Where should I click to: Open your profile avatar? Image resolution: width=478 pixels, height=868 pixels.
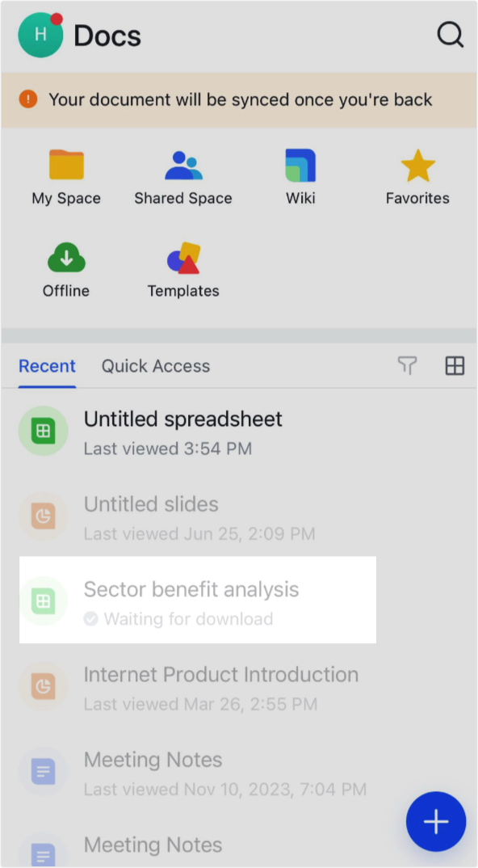pos(39,35)
